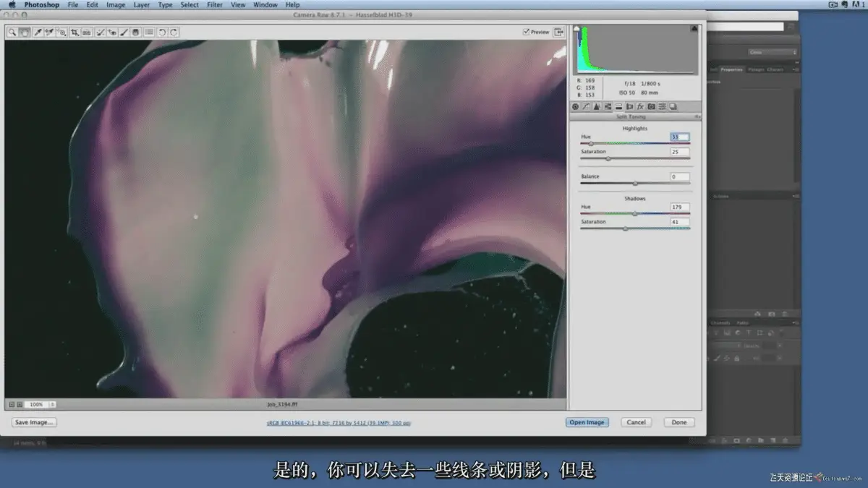Toggle full screen mode icon beside Preview
The image size is (868, 488).
point(558,32)
